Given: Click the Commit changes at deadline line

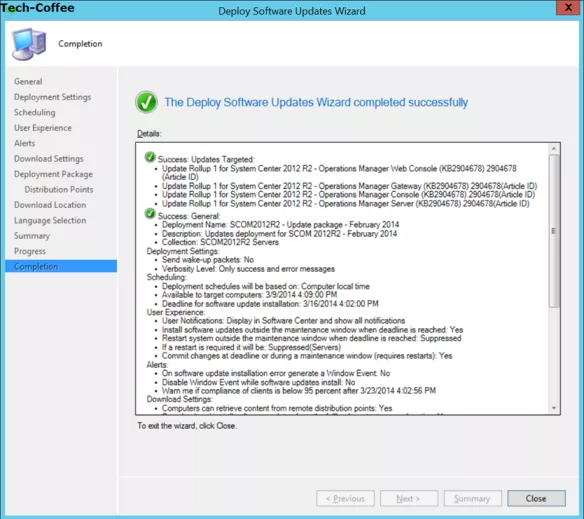Looking at the screenshot, I should pos(307,356).
